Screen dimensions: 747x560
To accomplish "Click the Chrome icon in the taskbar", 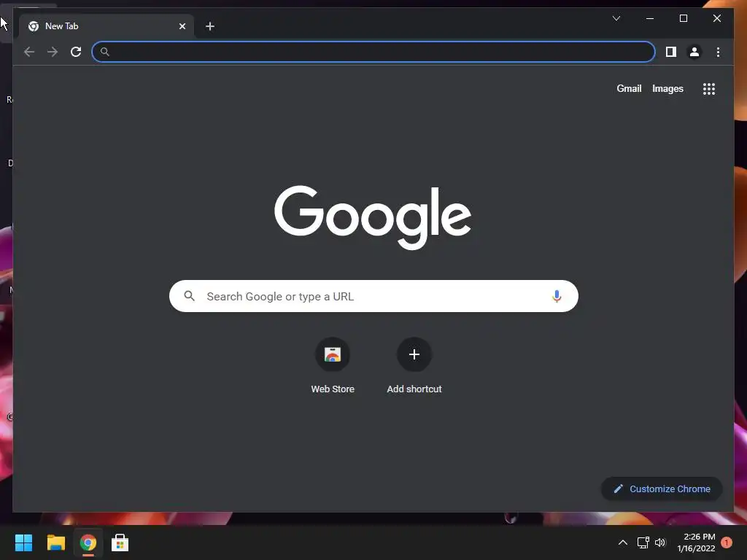I will click(88, 542).
